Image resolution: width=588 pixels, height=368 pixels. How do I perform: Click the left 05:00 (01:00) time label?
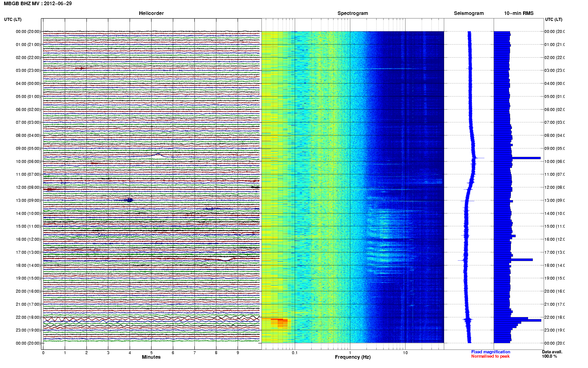(28, 96)
